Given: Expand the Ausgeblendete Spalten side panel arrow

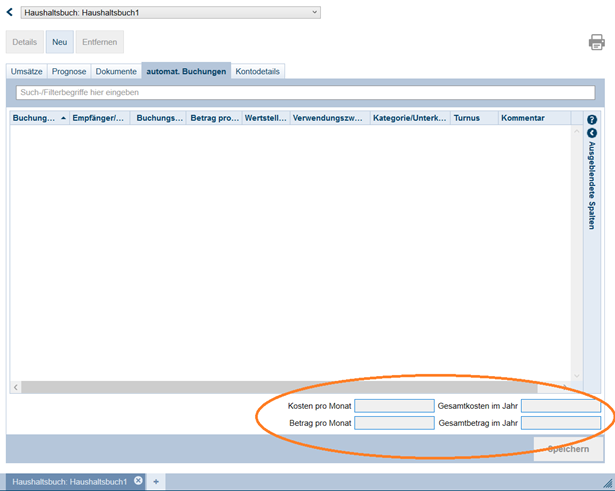Looking at the screenshot, I should pyautogui.click(x=592, y=133).
